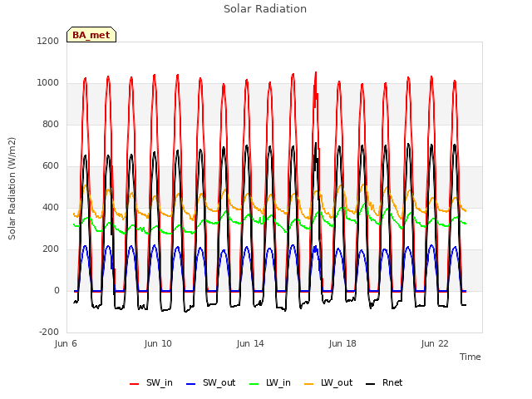Click the Solar Radiation chart title

tap(265, 9)
